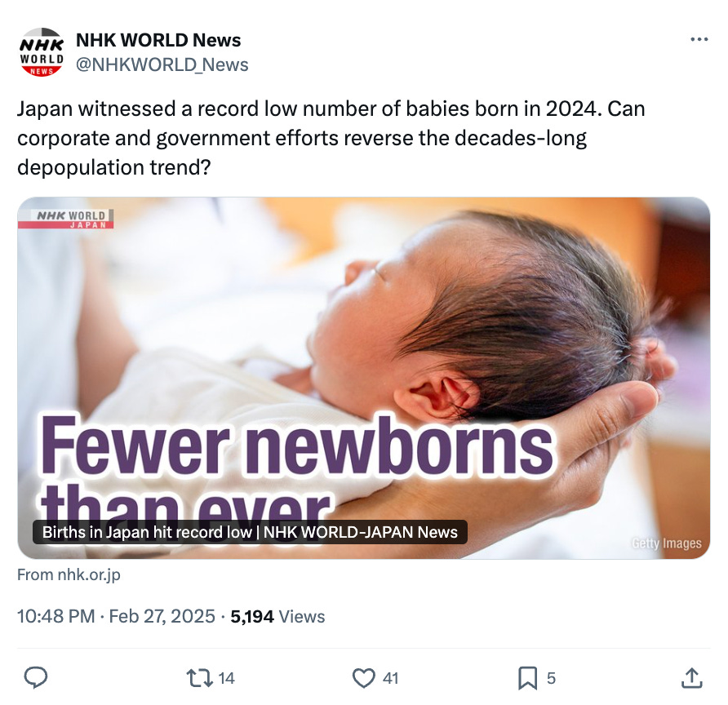The height and width of the screenshot is (705, 728).
Task: Click the repost arrows icon
Action: (199, 678)
